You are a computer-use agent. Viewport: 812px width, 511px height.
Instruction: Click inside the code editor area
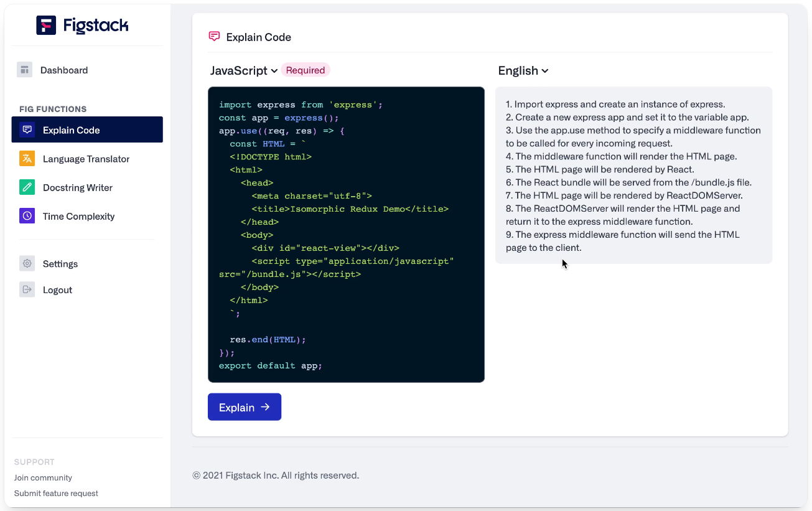[x=346, y=235]
